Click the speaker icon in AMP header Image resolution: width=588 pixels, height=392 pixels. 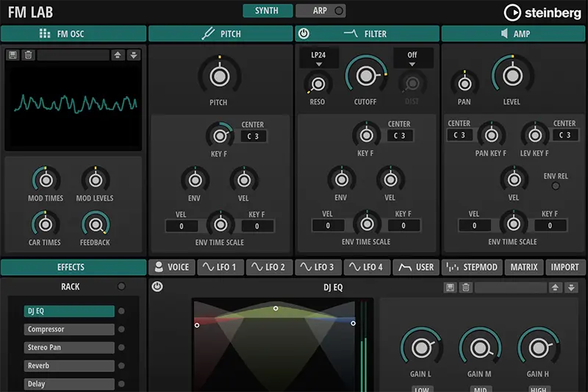click(504, 34)
